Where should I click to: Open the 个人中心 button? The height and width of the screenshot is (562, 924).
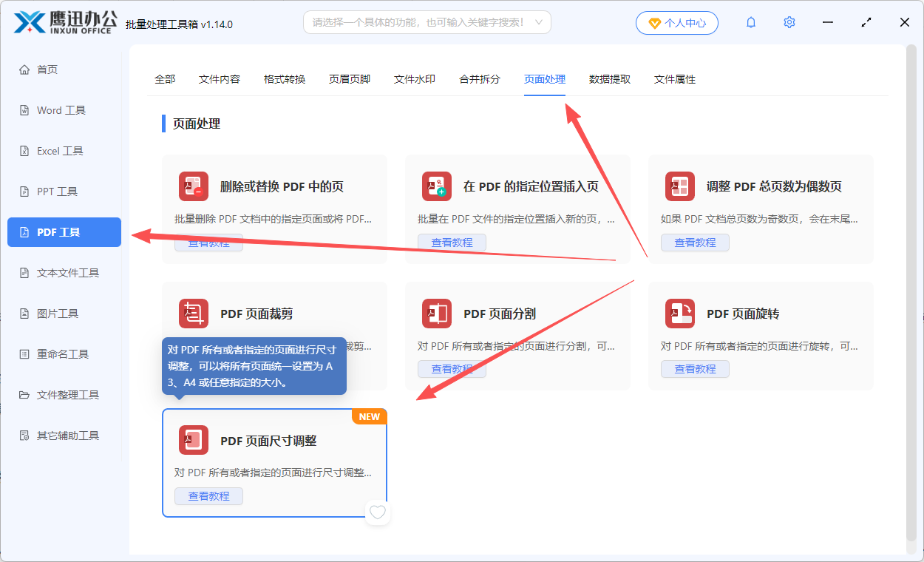676,22
